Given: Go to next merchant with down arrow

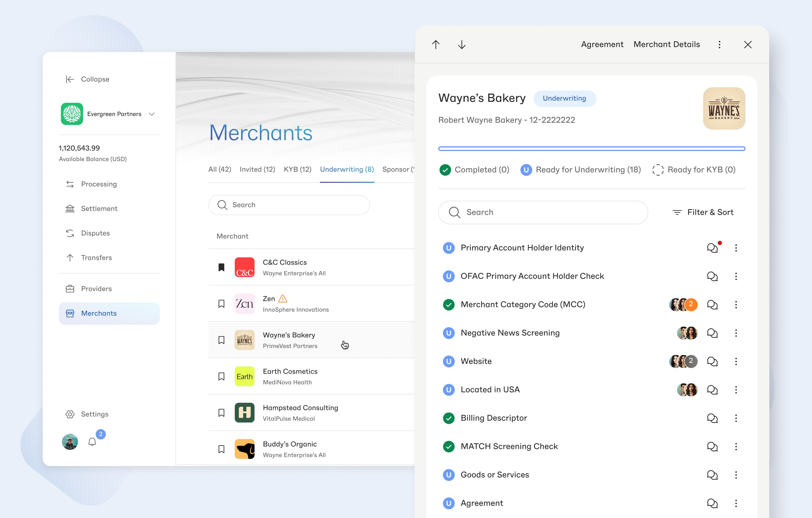Looking at the screenshot, I should [462, 45].
